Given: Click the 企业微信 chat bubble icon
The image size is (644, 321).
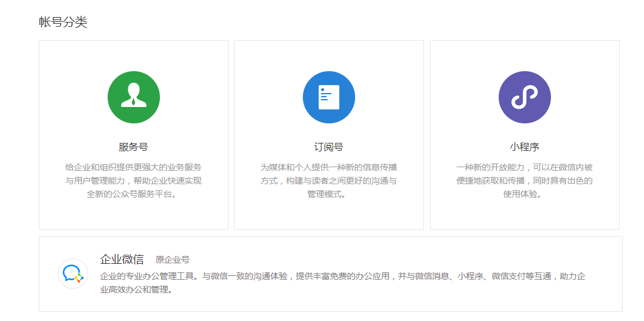Looking at the screenshot, I should pos(73,274).
